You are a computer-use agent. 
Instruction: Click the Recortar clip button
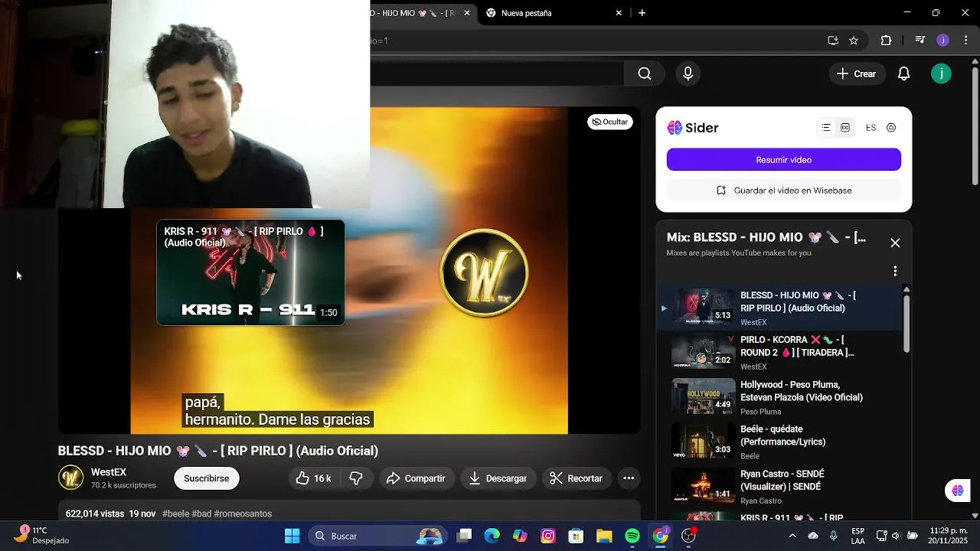pyautogui.click(x=577, y=478)
